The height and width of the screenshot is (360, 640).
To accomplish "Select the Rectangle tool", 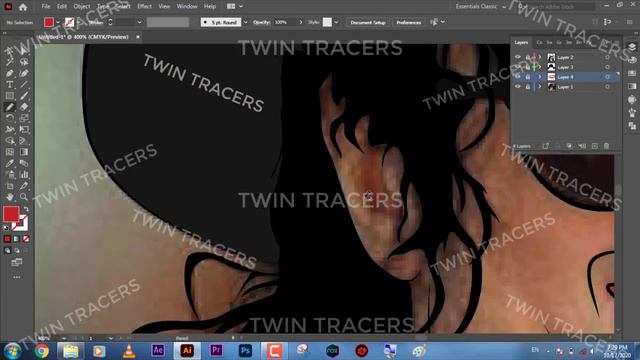I will coord(10,96).
